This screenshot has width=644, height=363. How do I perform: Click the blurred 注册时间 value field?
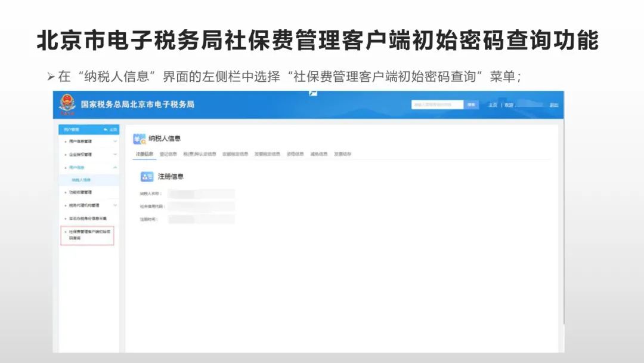[202, 219]
